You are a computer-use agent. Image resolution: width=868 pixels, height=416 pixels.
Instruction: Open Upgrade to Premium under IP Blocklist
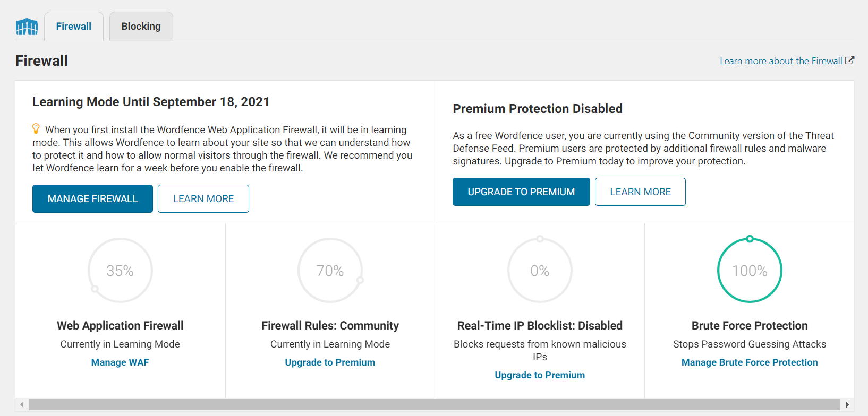point(540,375)
